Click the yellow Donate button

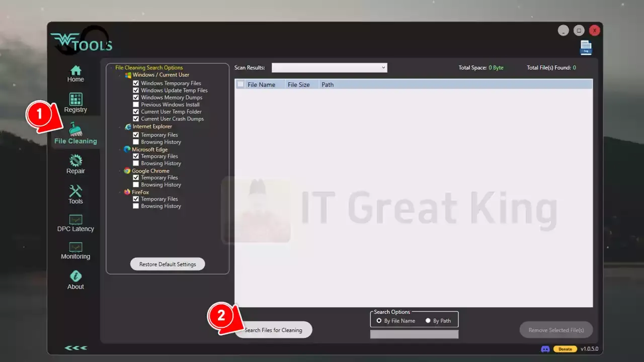point(565,349)
